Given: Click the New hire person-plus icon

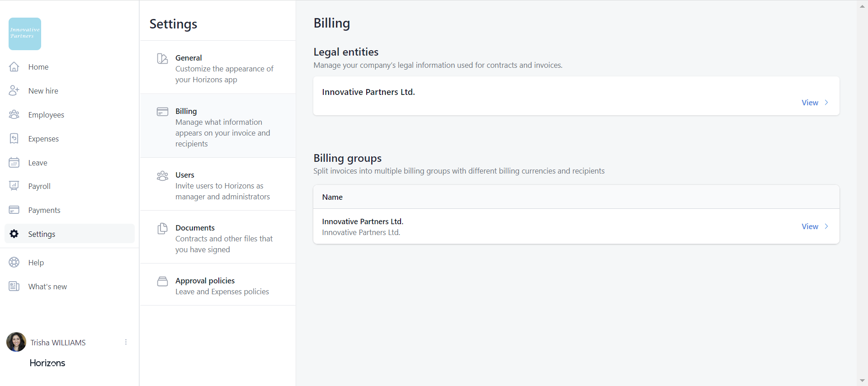Looking at the screenshot, I should pos(14,91).
